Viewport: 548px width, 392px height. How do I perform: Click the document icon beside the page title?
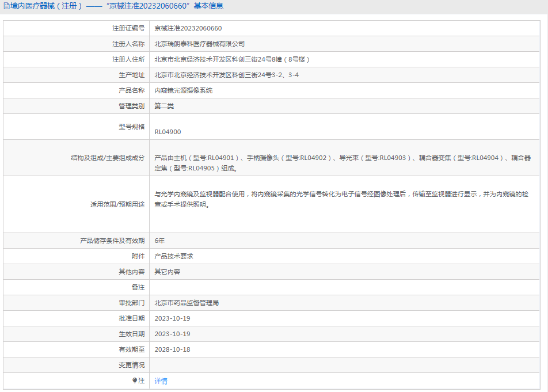(7, 6)
